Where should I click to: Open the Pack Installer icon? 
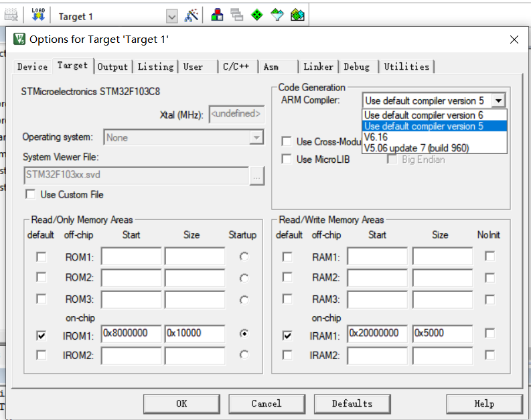click(297, 15)
